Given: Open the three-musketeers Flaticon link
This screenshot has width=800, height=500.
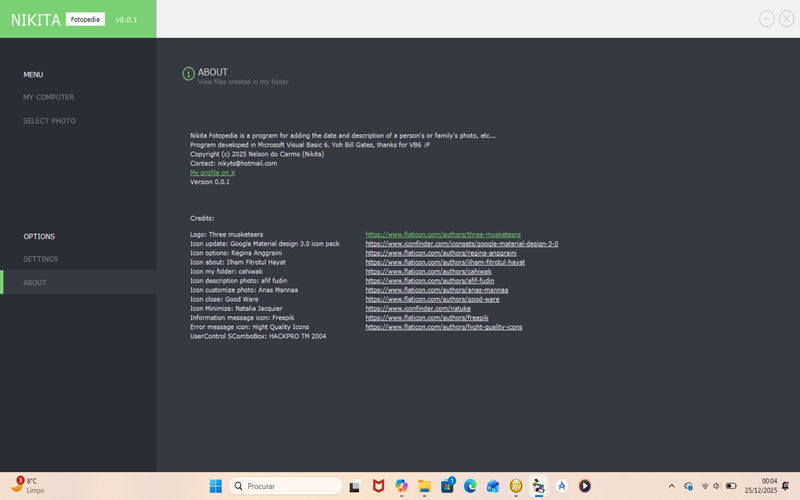Looking at the screenshot, I should pyautogui.click(x=442, y=235).
